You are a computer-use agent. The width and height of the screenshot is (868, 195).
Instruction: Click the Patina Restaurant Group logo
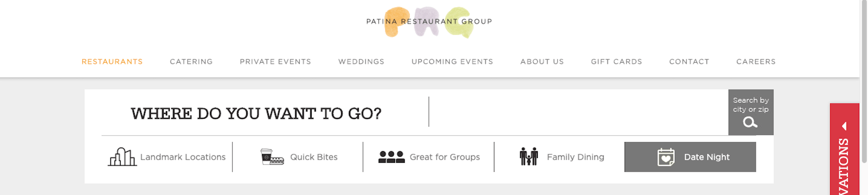[429, 22]
